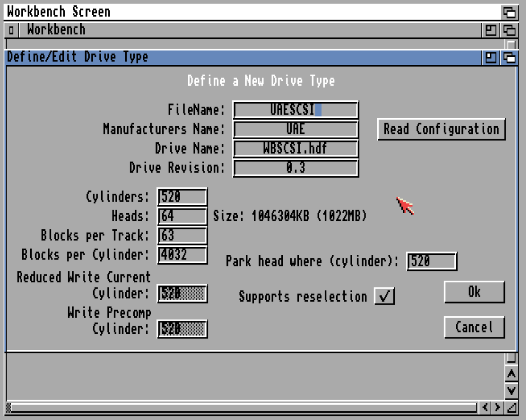The height and width of the screenshot is (420, 526).
Task: Click the scroll down arrow gadget
Action: [511, 391]
